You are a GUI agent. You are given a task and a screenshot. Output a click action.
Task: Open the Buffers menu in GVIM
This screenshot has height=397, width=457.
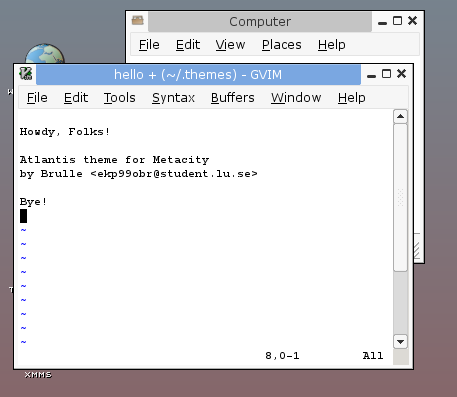click(x=233, y=98)
